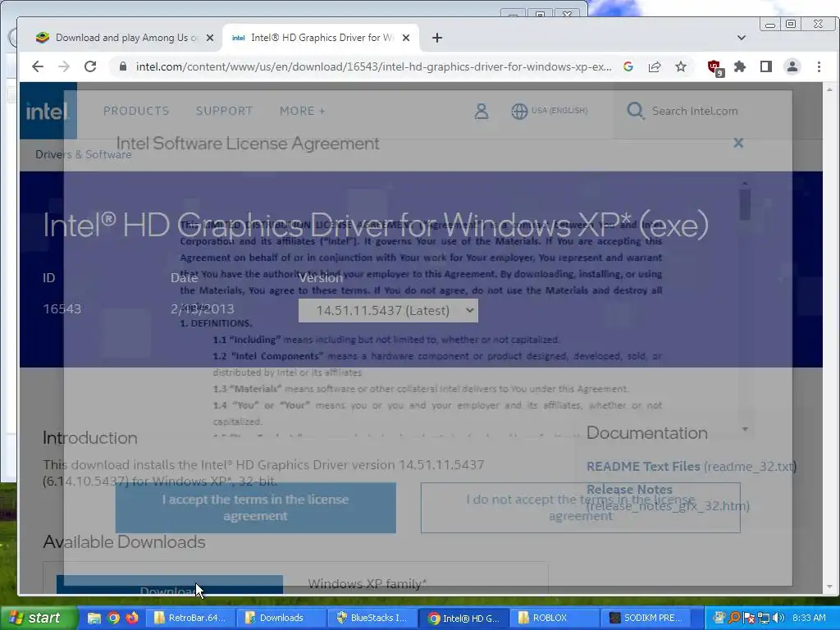Click I do not accept the terms
The width and height of the screenshot is (840, 630).
tap(580, 507)
